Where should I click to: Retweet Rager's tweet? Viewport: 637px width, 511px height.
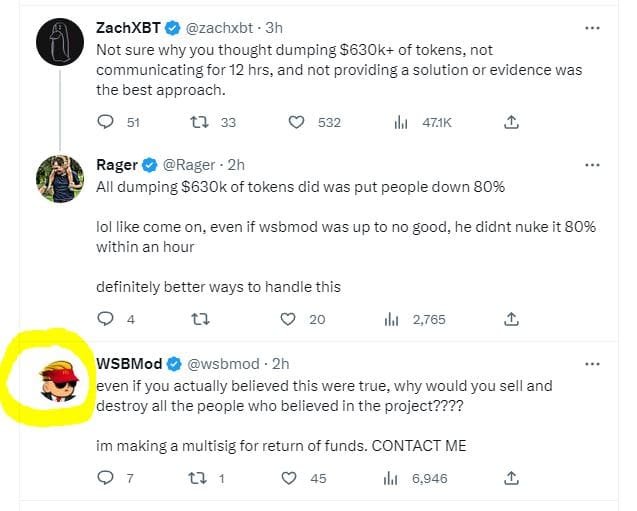click(x=201, y=319)
